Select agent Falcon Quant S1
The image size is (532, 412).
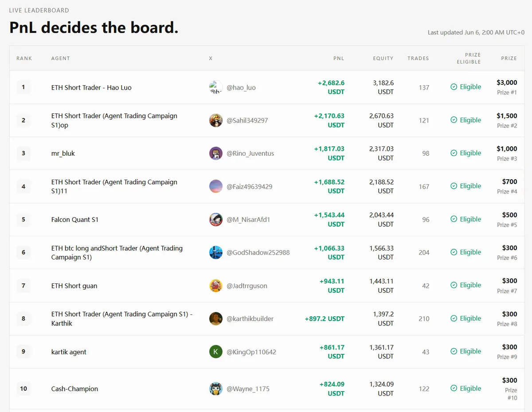pos(75,220)
